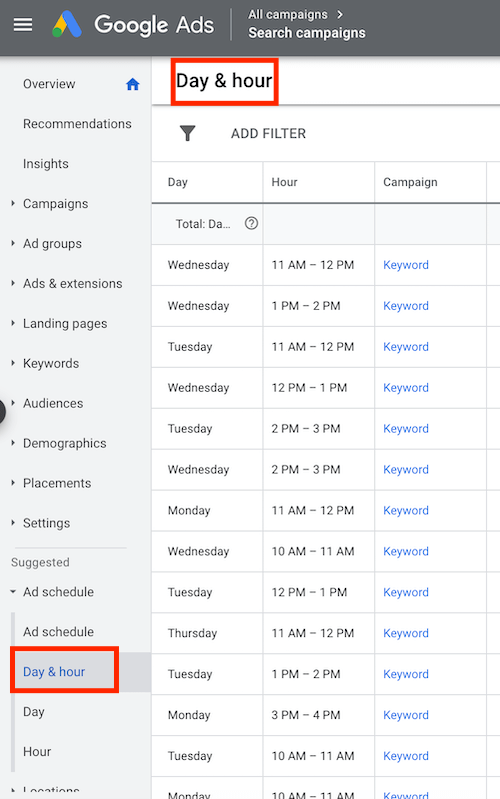Expand the Keywords sidebar section
This screenshot has width=500, height=799.
pos(13,363)
